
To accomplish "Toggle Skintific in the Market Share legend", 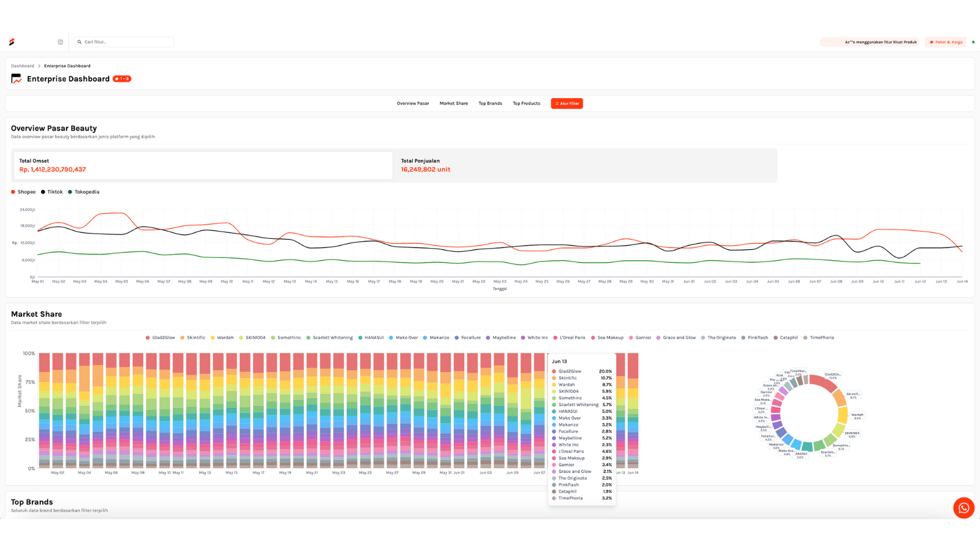I will pos(193,338).
